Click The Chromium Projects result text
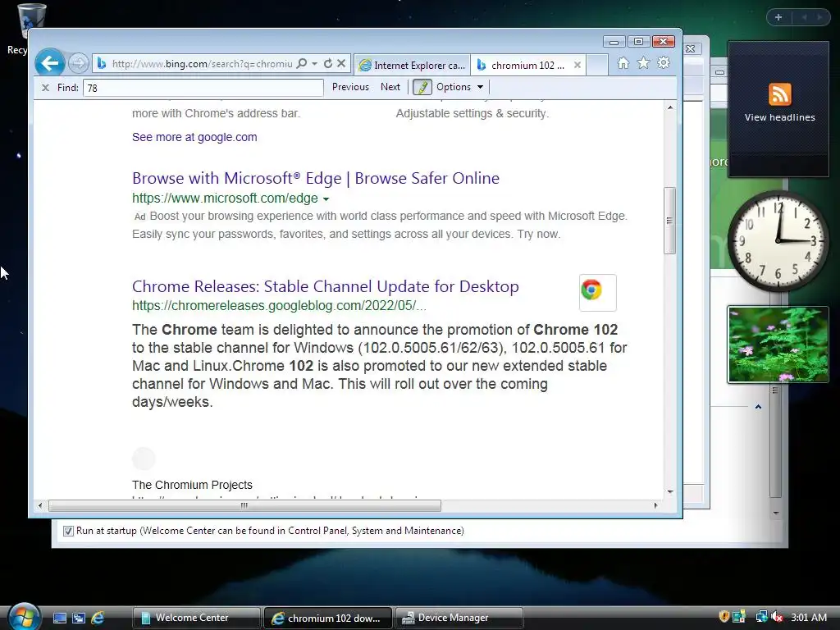840x630 pixels. coord(192,485)
